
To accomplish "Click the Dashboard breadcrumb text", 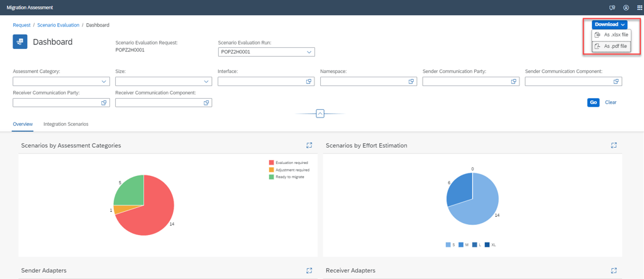I will pyautogui.click(x=97, y=25).
